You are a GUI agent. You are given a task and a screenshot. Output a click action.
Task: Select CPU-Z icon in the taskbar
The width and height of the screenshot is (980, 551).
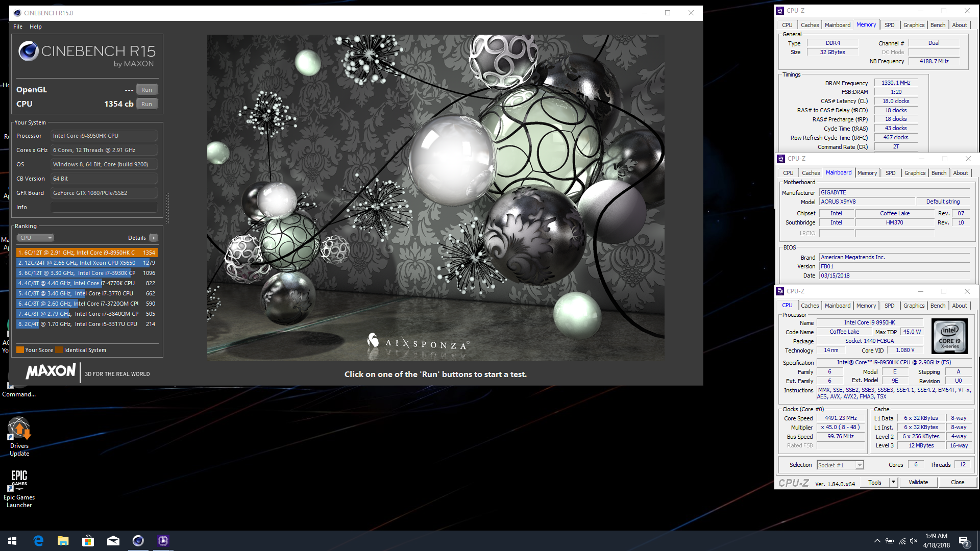(163, 541)
